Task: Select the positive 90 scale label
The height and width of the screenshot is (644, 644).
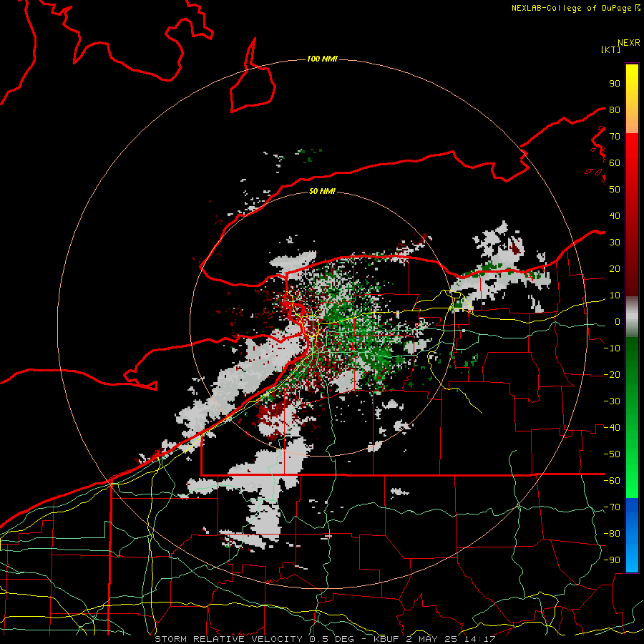Action: [615, 84]
